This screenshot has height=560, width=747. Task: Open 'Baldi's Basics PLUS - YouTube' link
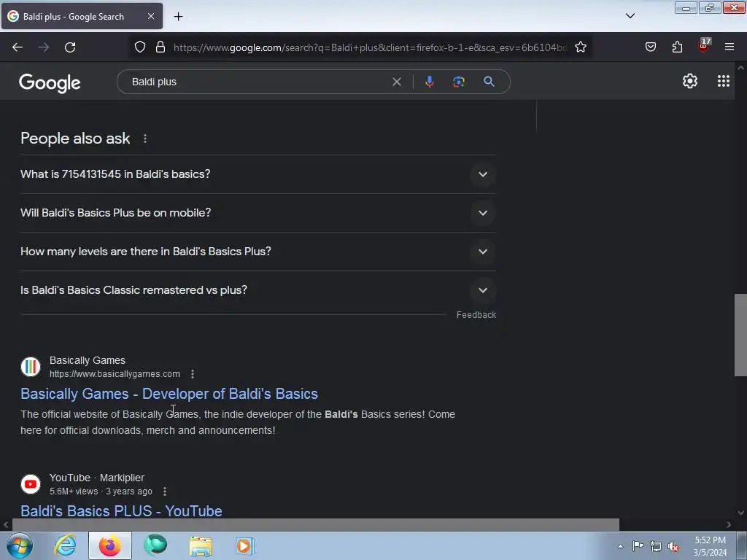point(121,511)
